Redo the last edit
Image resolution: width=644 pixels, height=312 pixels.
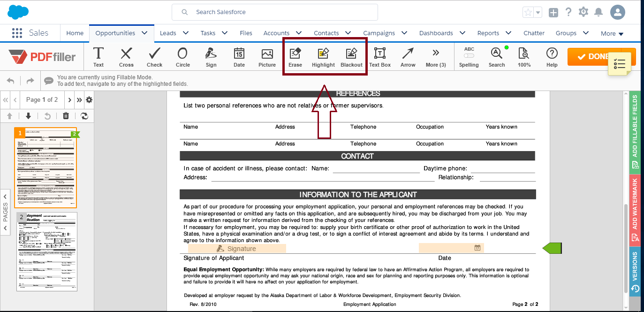[30, 81]
